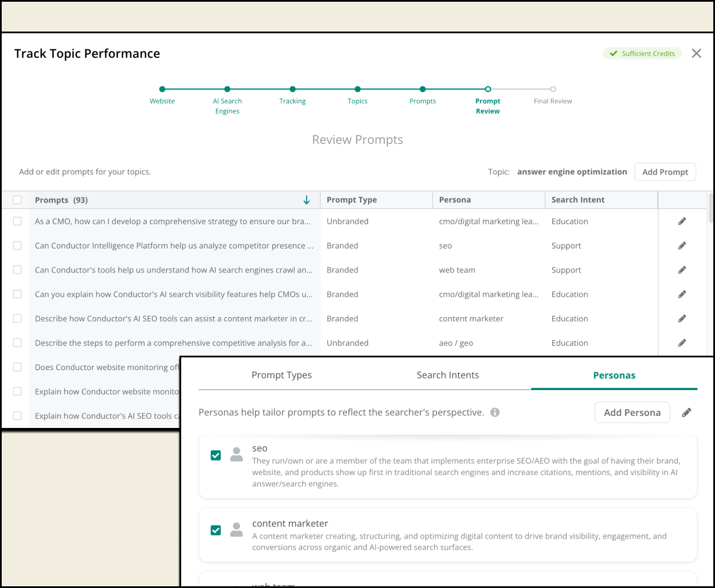
Task: Click 'Unbranded' type for 'As a CMO' row
Action: (x=347, y=221)
